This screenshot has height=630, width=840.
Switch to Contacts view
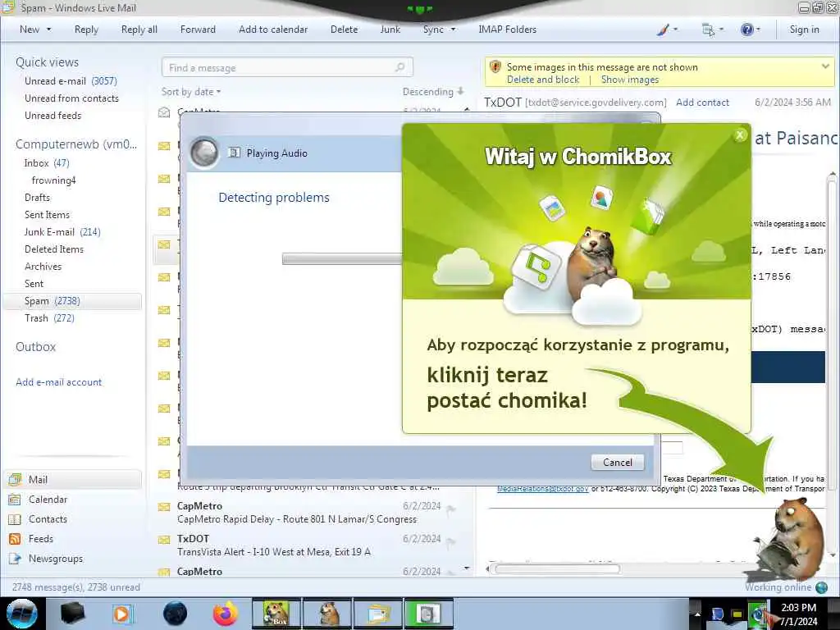tap(48, 519)
